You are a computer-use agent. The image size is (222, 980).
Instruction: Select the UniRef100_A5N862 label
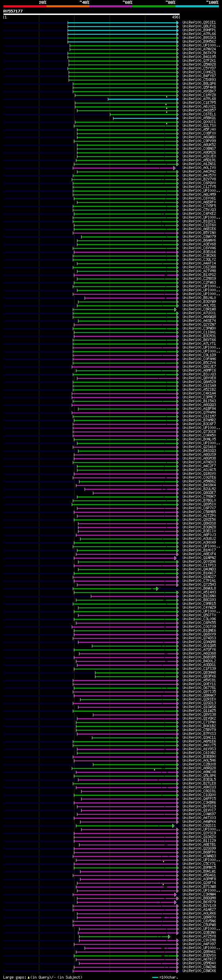point(199,481)
